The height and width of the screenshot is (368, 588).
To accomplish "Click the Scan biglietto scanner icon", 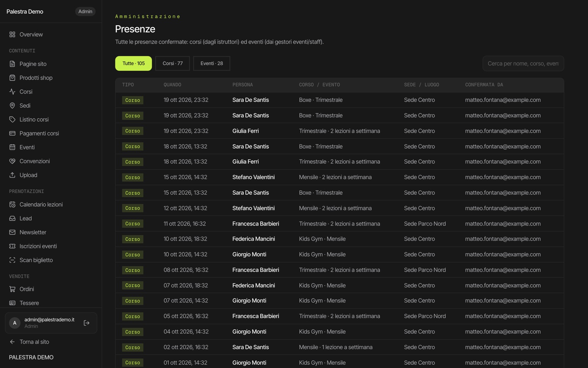I will click(x=12, y=260).
